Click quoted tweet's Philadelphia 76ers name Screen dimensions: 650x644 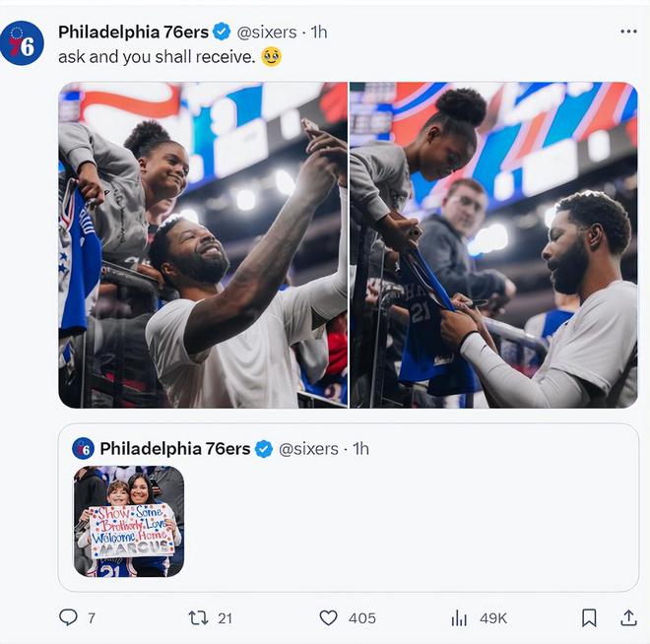click(x=175, y=449)
